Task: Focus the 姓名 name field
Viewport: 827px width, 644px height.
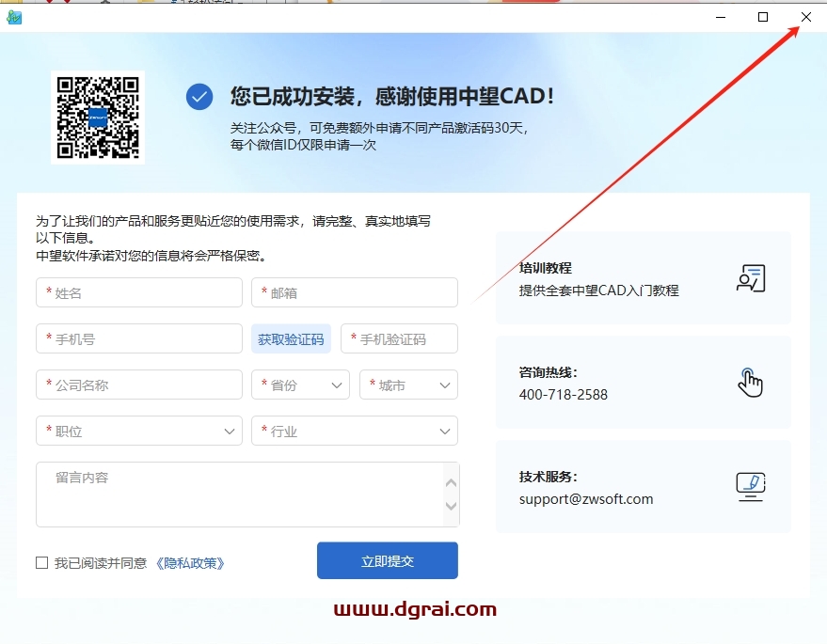Action: [139, 292]
